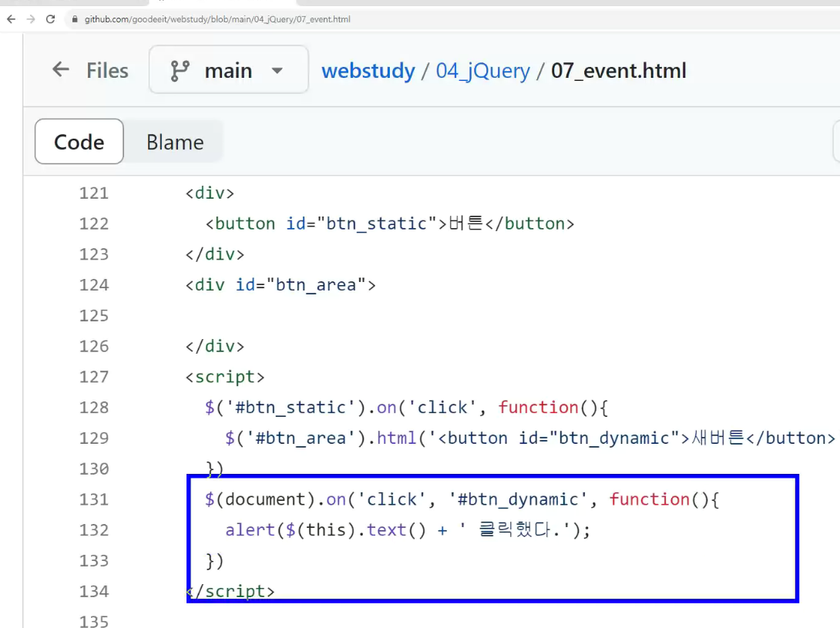Image resolution: width=840 pixels, height=628 pixels.
Task: Click the closing </script> tag code
Action: (x=230, y=591)
